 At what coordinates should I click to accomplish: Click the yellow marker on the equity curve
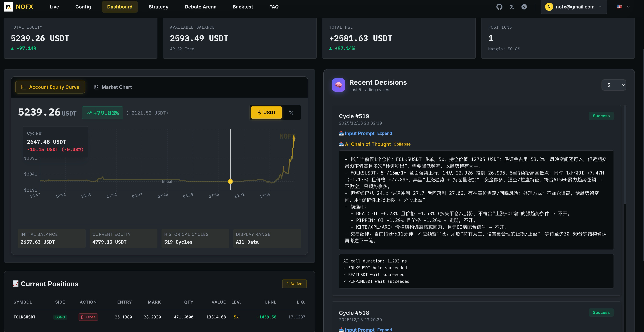[230, 181]
